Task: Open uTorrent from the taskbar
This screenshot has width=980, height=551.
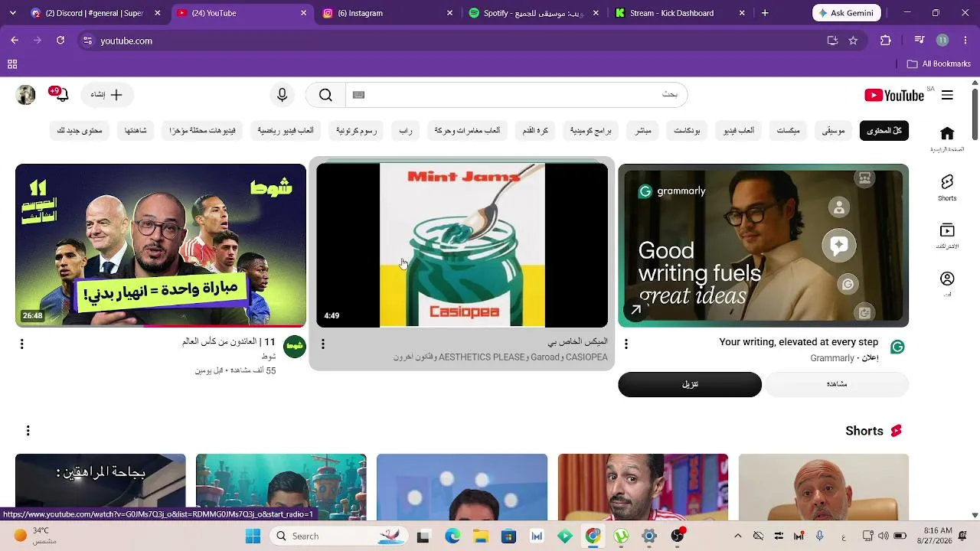Action: (x=621, y=536)
